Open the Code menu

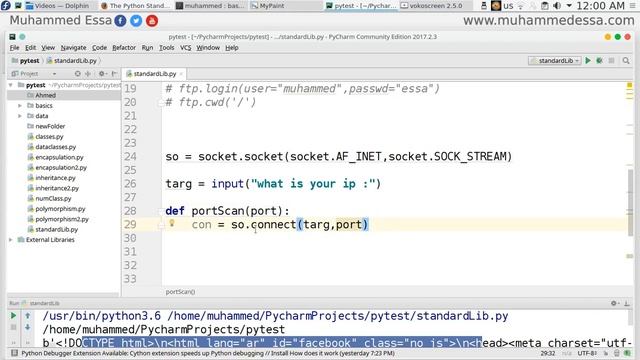pos(99,48)
